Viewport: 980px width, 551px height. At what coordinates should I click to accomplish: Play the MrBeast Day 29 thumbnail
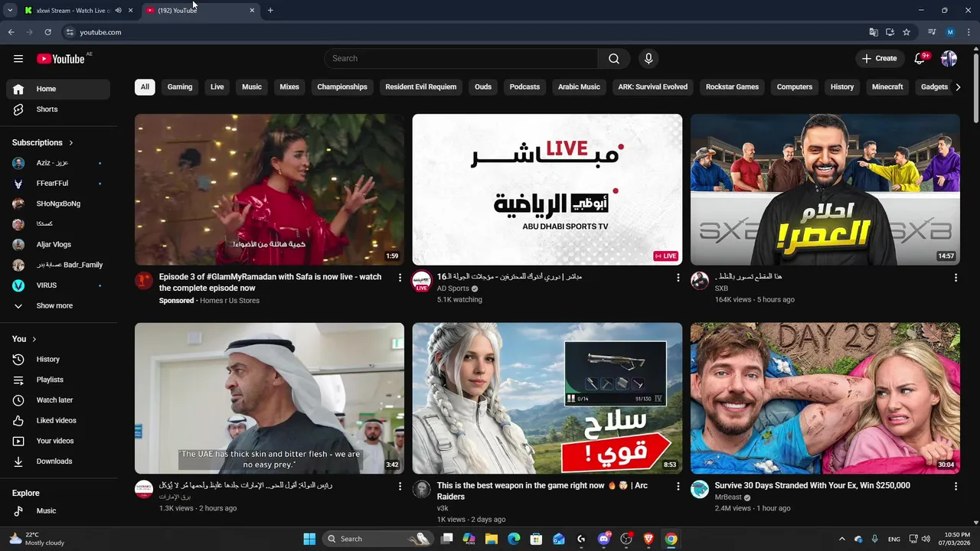pyautogui.click(x=825, y=398)
